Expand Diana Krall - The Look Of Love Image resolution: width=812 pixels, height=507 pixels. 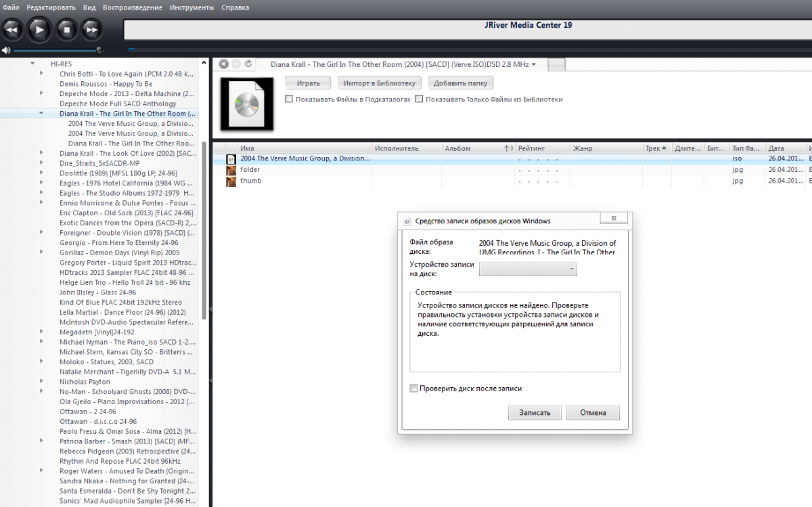[42, 154]
